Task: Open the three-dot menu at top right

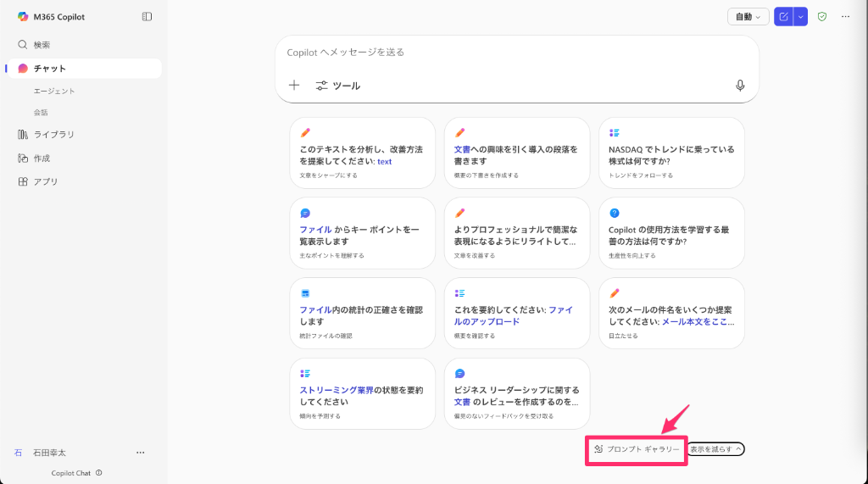Action: point(845,16)
